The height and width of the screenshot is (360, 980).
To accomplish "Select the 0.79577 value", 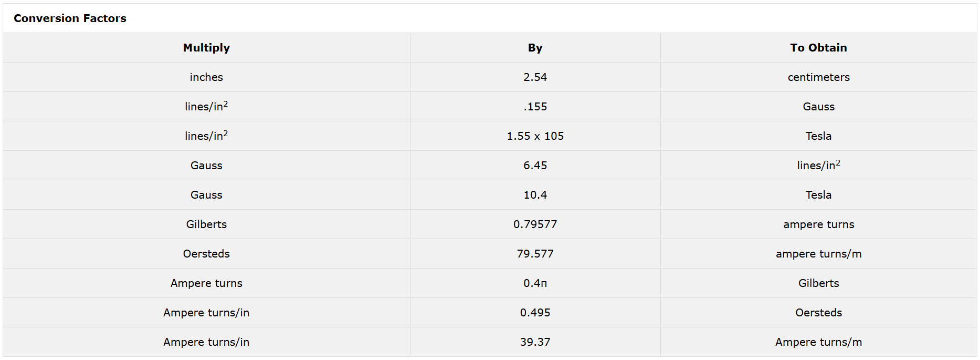I will tap(535, 224).
